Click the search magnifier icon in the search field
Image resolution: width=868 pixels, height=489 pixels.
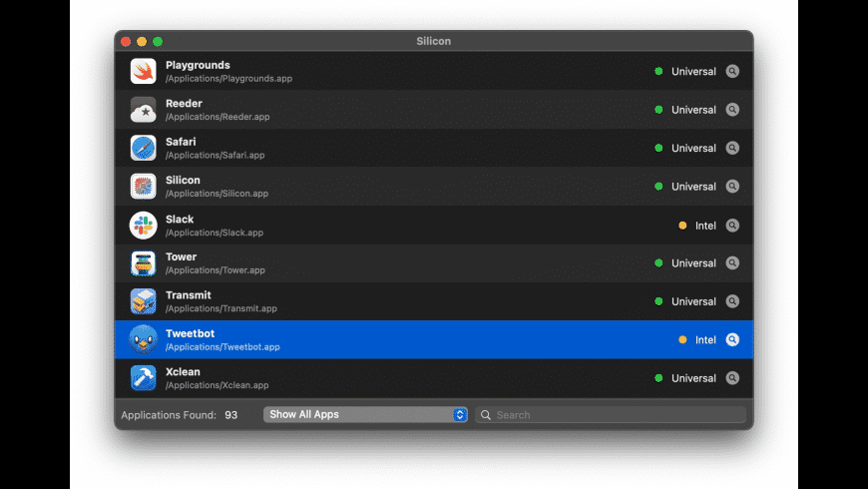tap(486, 415)
